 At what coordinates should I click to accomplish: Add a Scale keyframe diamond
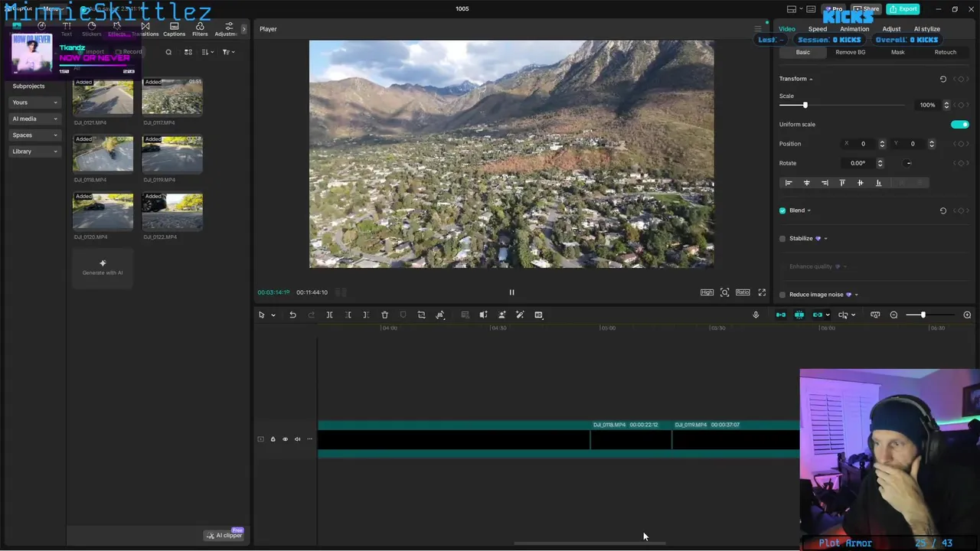961,105
